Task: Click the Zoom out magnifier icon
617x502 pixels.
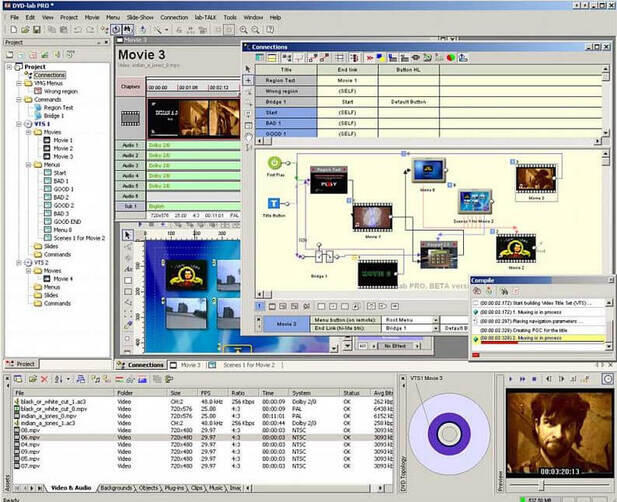Action: 256,30
